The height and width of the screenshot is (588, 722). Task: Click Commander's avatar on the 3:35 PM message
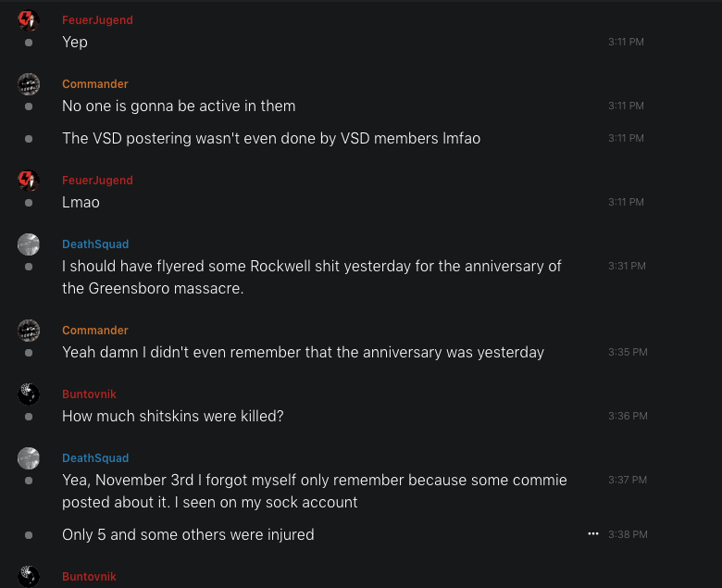coord(29,331)
